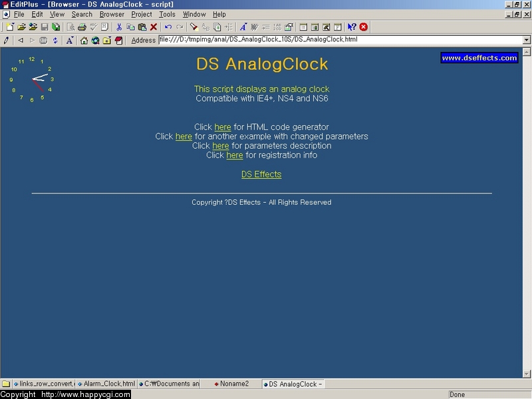Viewport: 532px width, 399px height.
Task: Click the Output window icon
Action: (x=327, y=27)
